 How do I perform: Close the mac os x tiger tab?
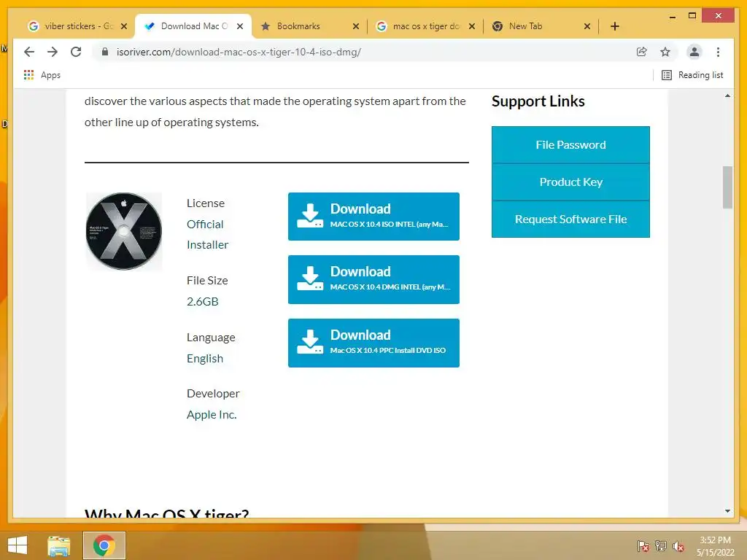point(472,26)
